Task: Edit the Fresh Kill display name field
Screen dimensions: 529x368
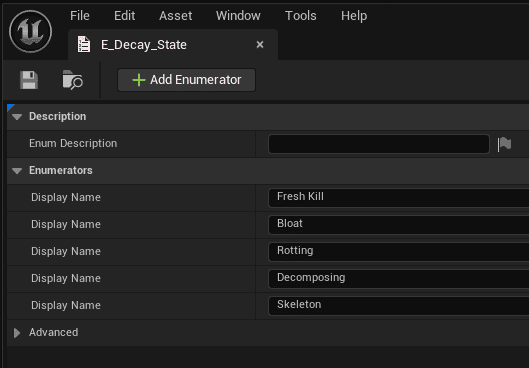Action: [399, 198]
